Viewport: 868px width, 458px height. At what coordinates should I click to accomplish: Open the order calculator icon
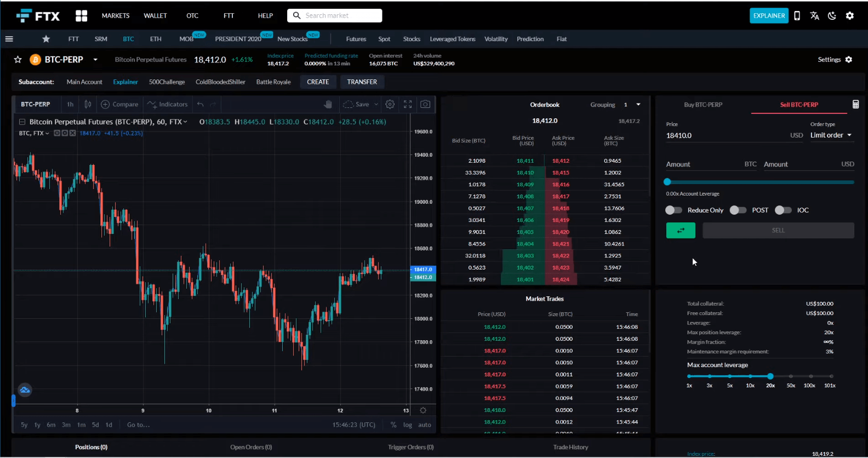(855, 105)
